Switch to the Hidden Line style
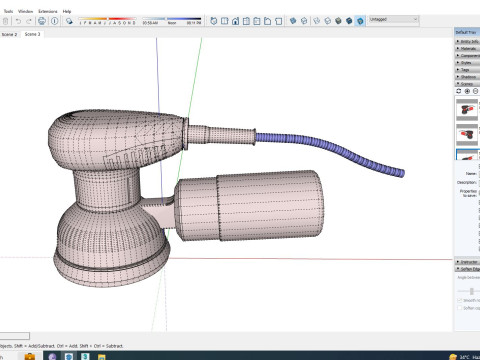 tap(328, 21)
